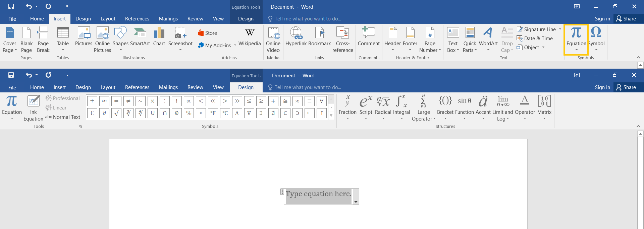Image resolution: width=644 pixels, height=229 pixels.
Task: Open the Mailings tab in Insert window
Action: click(168, 19)
